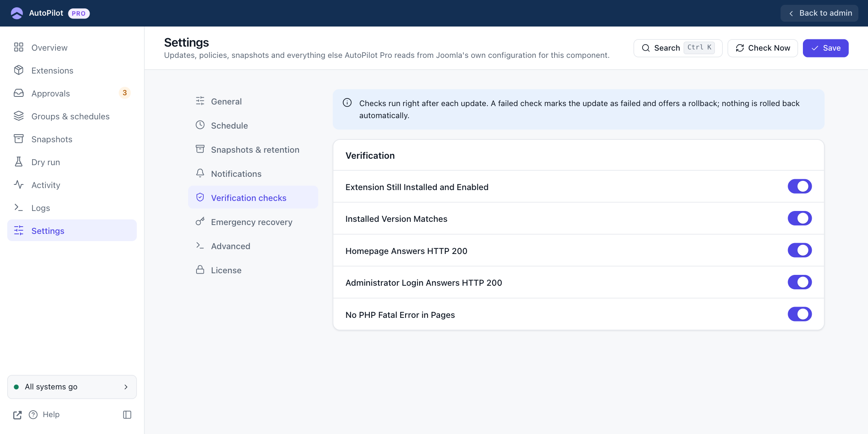This screenshot has height=434, width=868.
Task: Click the Emergency recovery key icon
Action: point(200,221)
